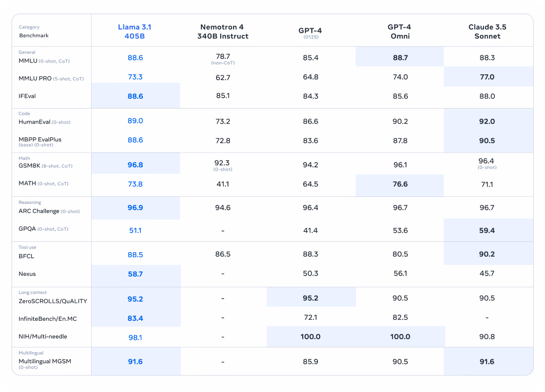Image resolution: width=545 pixels, height=392 pixels.
Task: Click the GSM8K score 96.8
Action: (x=135, y=165)
